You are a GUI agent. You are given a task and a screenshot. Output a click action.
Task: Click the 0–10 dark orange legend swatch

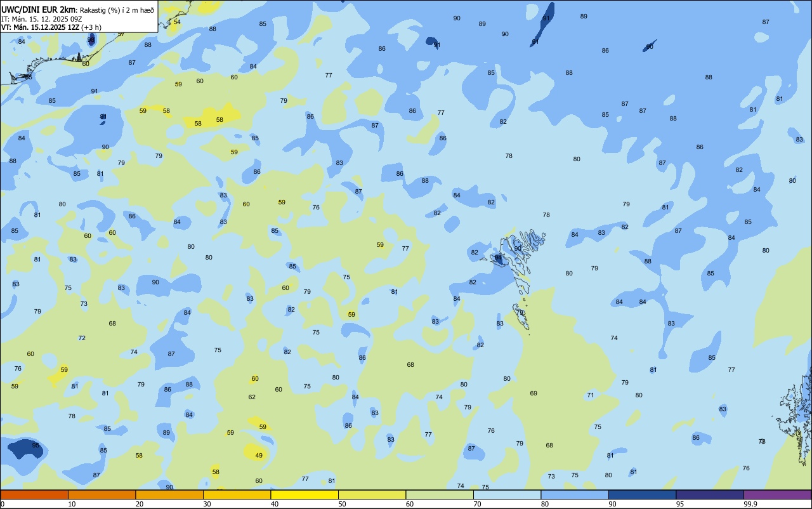tap(34, 494)
